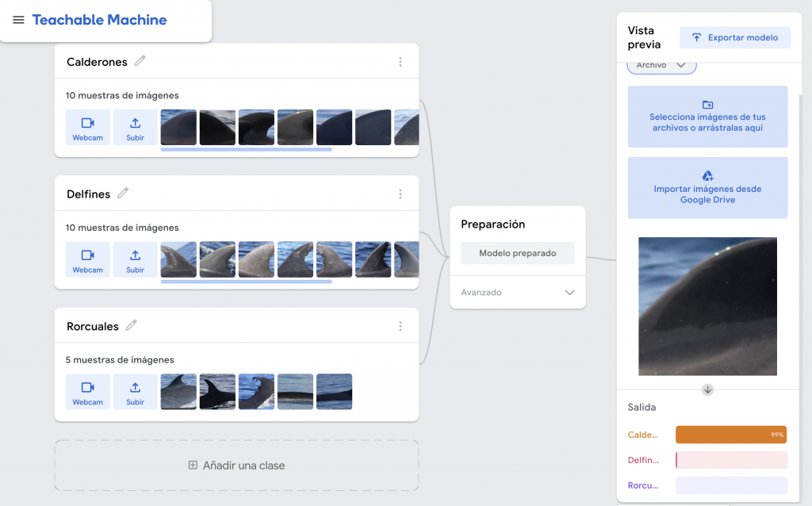
Task: Add a new class with Añadir una clase
Action: 236,466
